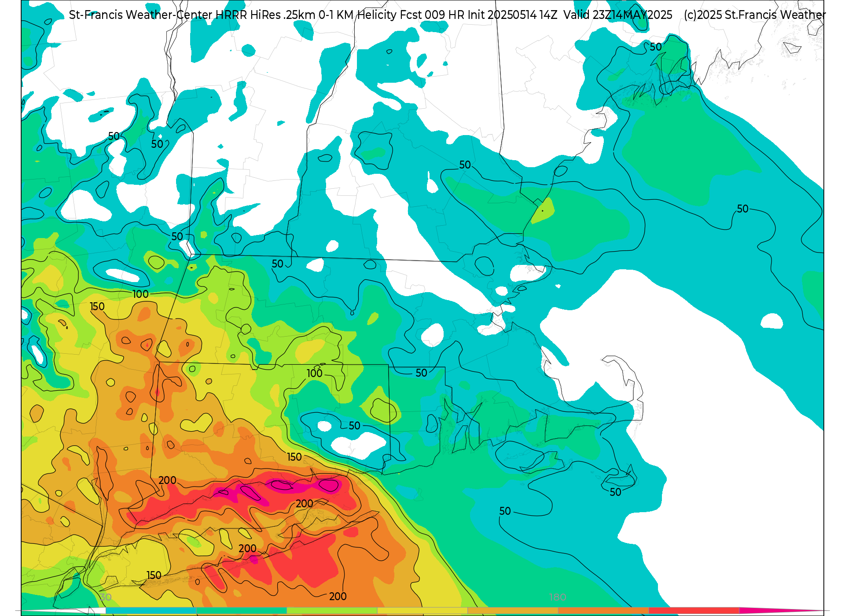Viewport: 845px width, 616px height.
Task: Select the red segment of the color bar
Action: tap(694, 611)
